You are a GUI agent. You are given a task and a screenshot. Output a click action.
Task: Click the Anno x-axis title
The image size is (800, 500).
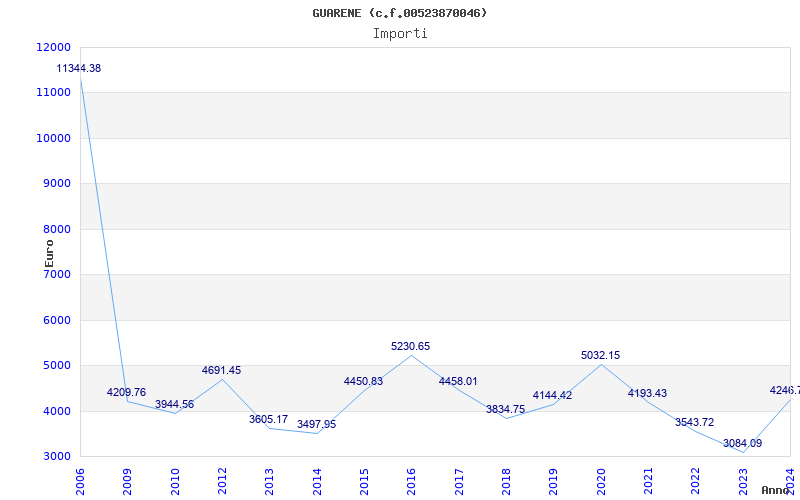[x=776, y=490]
